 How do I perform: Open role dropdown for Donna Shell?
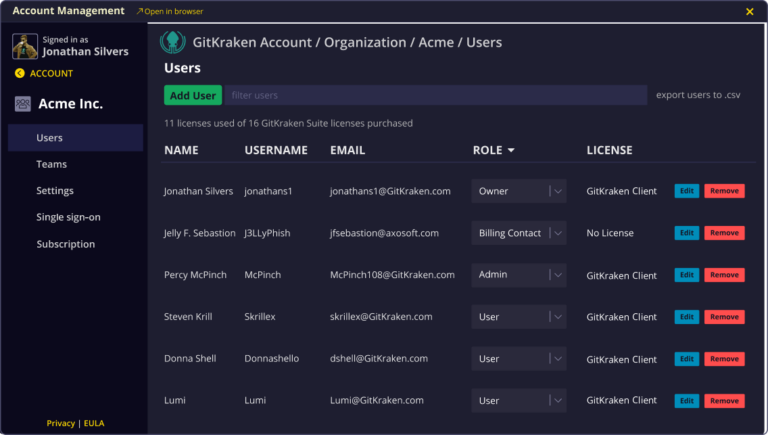tap(519, 359)
